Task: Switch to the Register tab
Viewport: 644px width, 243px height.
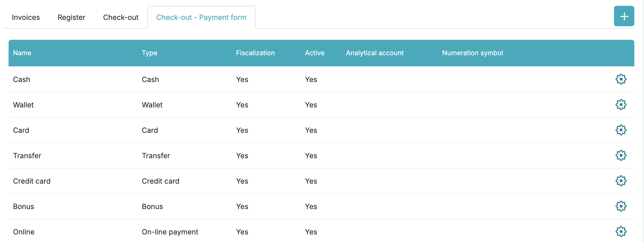Action: click(x=71, y=17)
